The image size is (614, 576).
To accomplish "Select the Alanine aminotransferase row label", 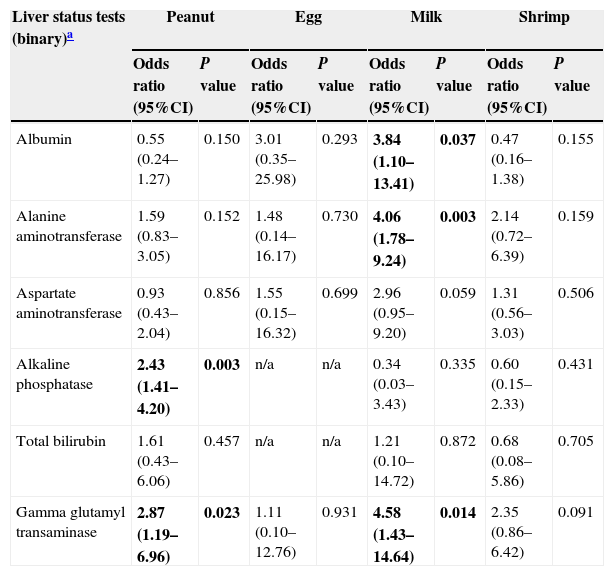I will (x=68, y=226).
